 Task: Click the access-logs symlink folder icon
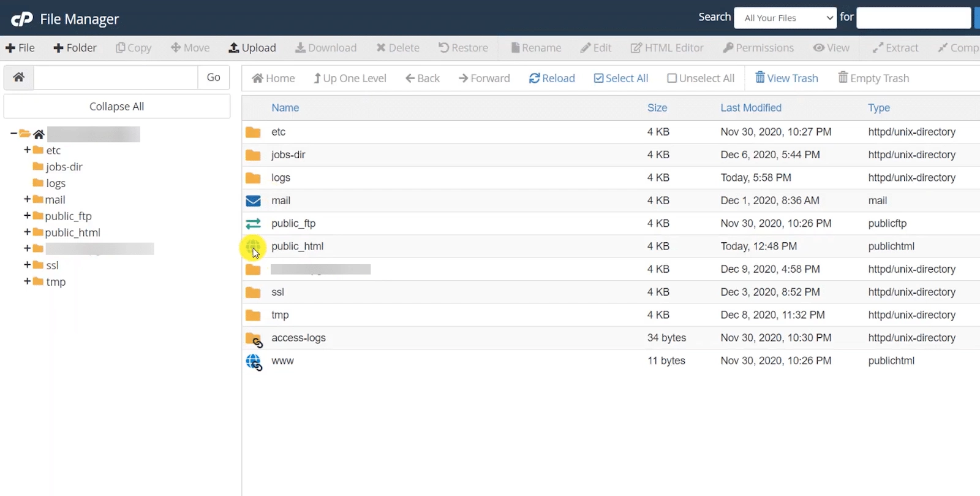click(x=254, y=340)
